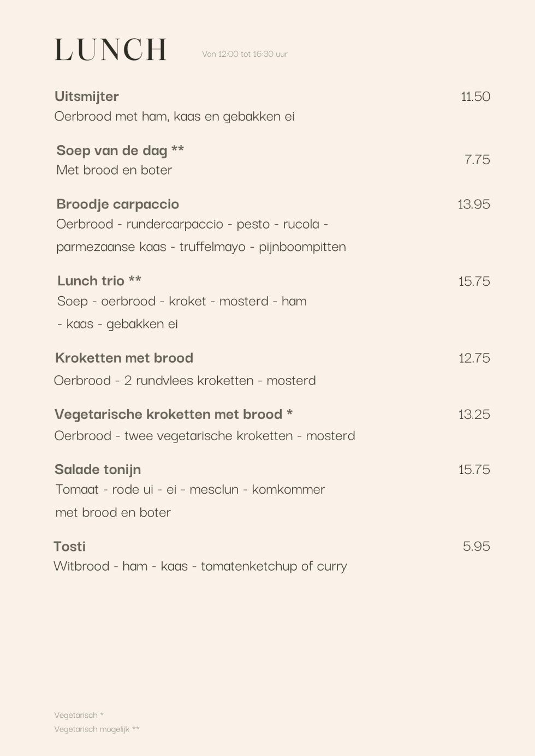Select the 'Salade tonijn' title
This screenshot has width=535, height=756.
point(98,470)
